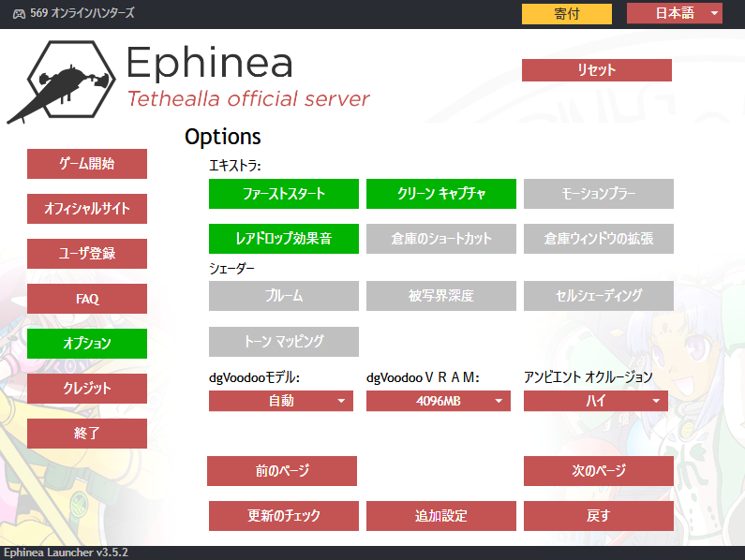Viewport: 745px width, 560px height.
Task: Click the gamepad icon in title bar
Action: (x=19, y=14)
